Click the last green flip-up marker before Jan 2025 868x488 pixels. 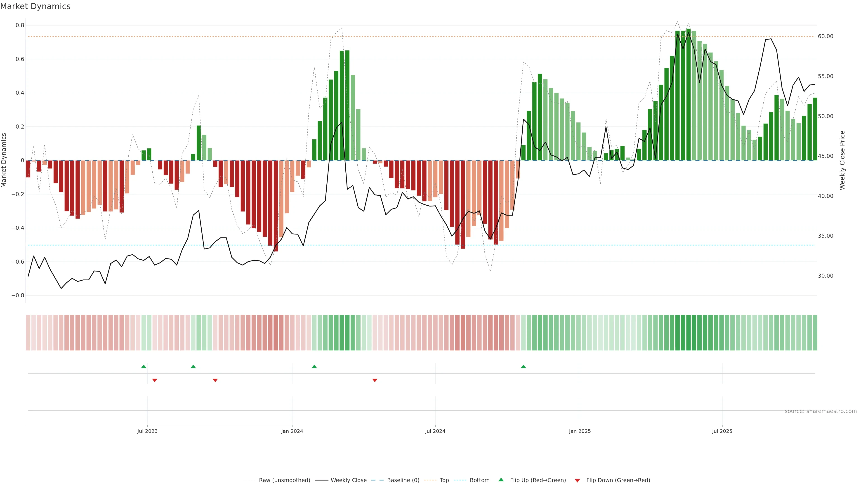523,366
